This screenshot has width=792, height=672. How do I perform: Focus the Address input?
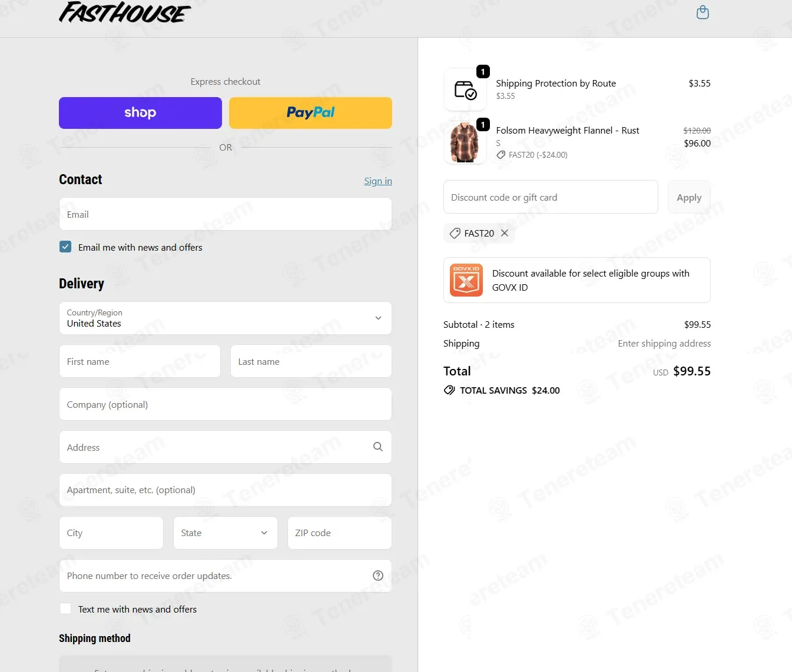(x=226, y=447)
